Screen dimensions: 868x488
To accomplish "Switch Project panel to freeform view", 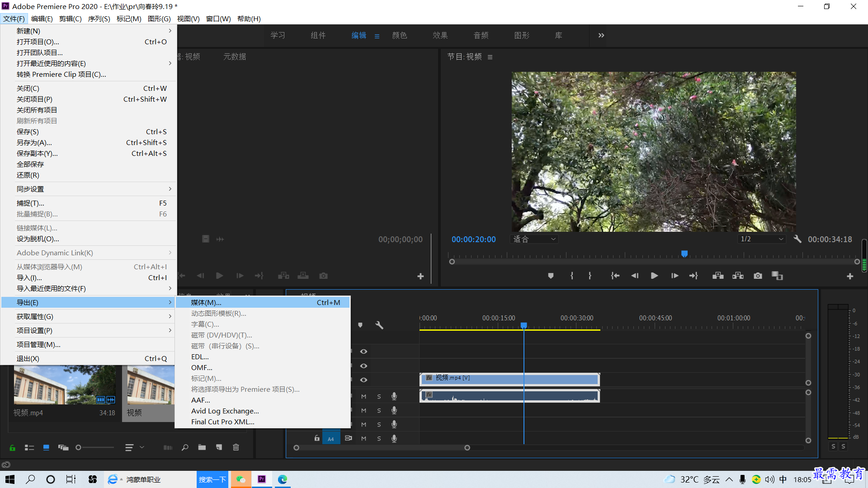I will pyautogui.click(x=63, y=448).
